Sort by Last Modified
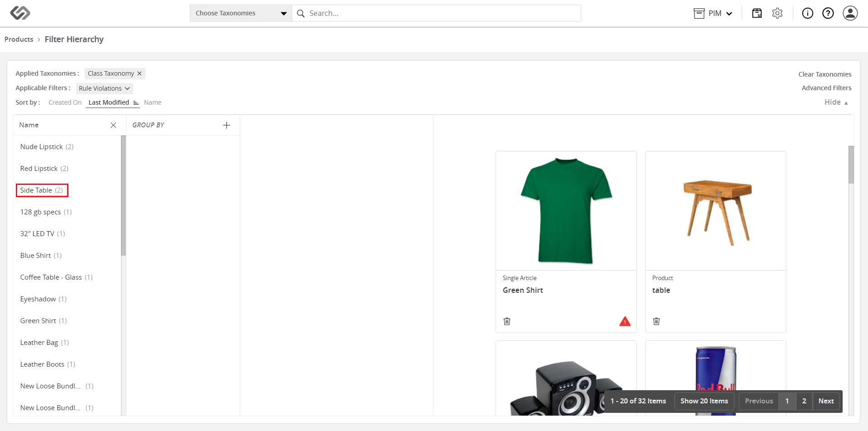This screenshot has width=868, height=431. 109,102
